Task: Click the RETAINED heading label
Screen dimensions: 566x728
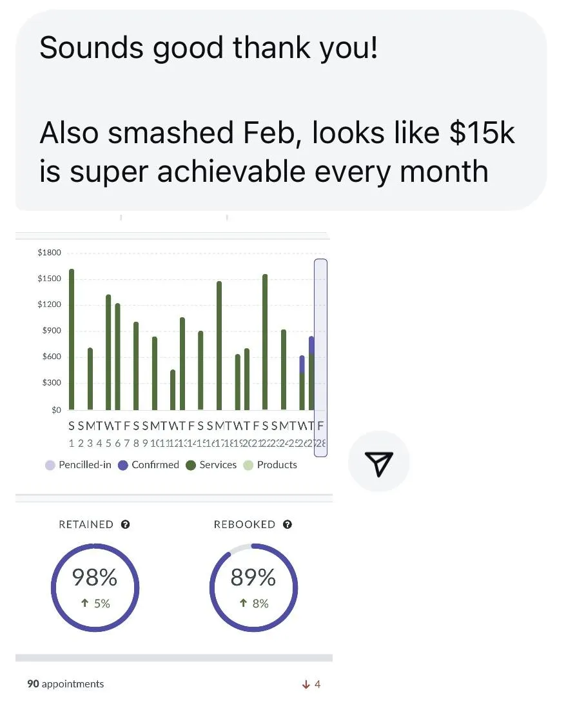Action: [x=86, y=524]
